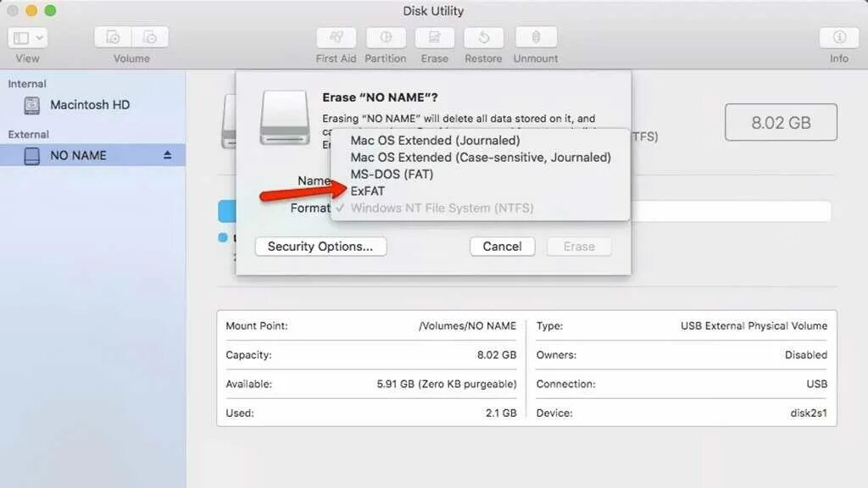Click the Restore toolbar icon
The image size is (868, 488).
click(x=483, y=37)
